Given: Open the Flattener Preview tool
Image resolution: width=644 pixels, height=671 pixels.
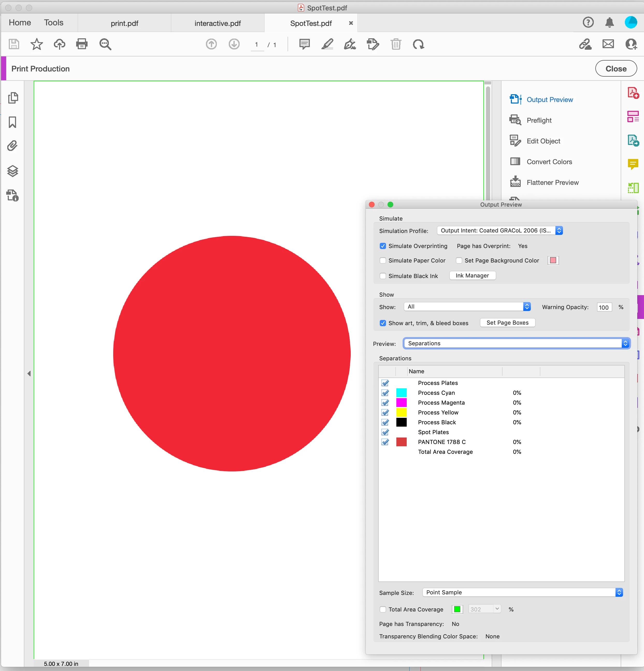Looking at the screenshot, I should click(x=552, y=183).
